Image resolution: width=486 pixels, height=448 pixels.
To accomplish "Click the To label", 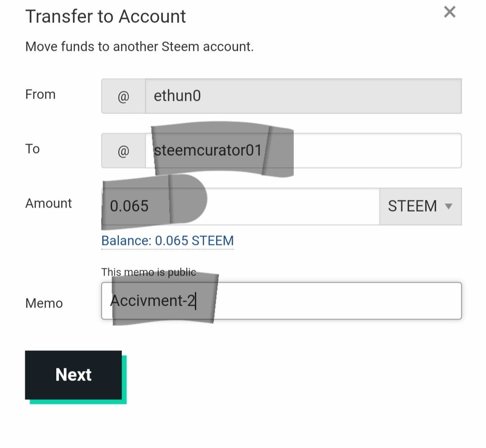I will pyautogui.click(x=32, y=149).
